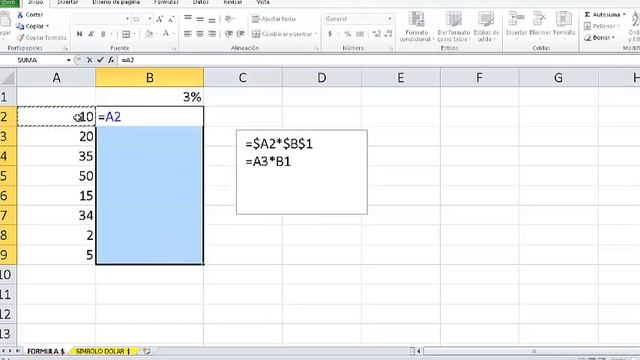Viewport: 640px width, 360px height.
Task: Toggle underline S formatting
Action: pos(103,34)
